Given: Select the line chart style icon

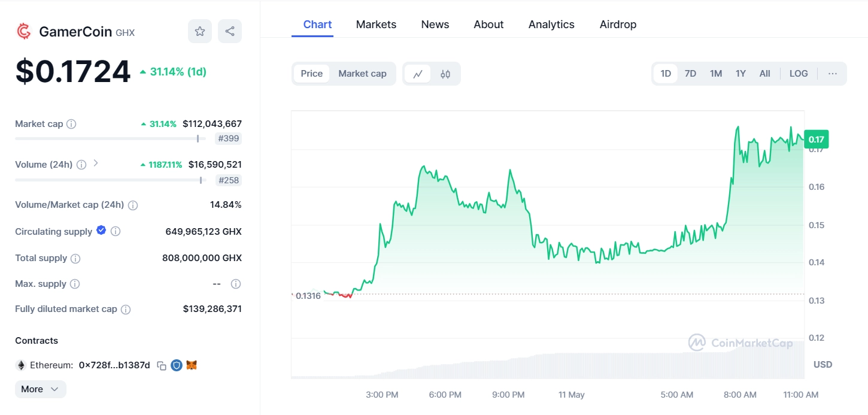Looking at the screenshot, I should (417, 73).
